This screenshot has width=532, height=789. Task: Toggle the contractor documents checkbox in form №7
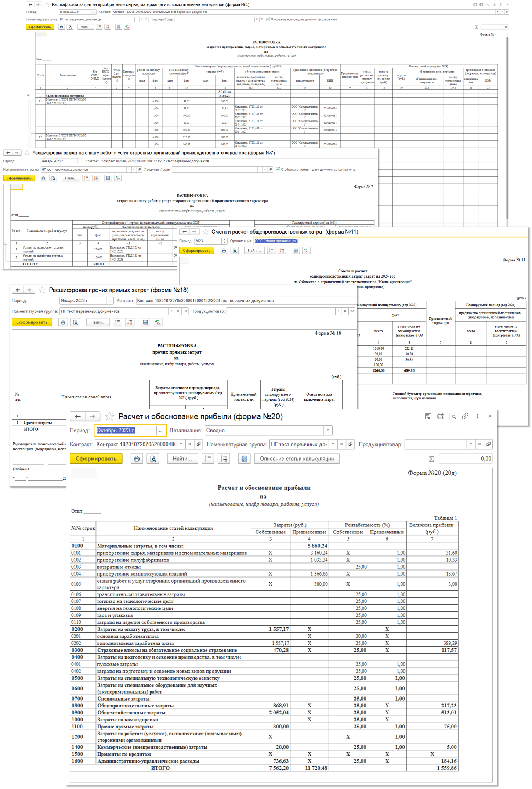278,169
